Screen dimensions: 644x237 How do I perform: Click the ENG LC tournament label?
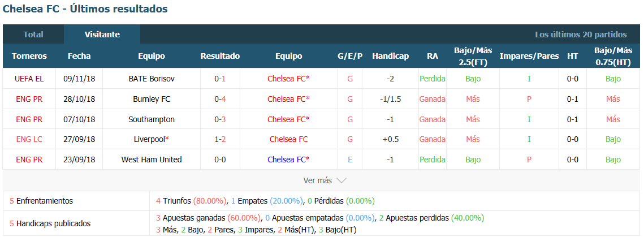pyautogui.click(x=29, y=139)
